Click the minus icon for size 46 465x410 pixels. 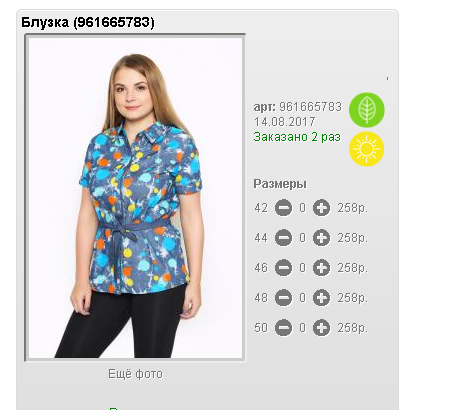pyautogui.click(x=283, y=268)
